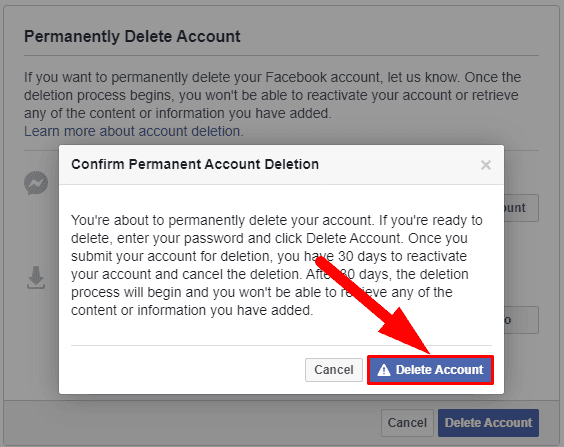The height and width of the screenshot is (447, 564).
Task: Click the horizontal divider line above dialog buttons
Action: click(x=281, y=346)
